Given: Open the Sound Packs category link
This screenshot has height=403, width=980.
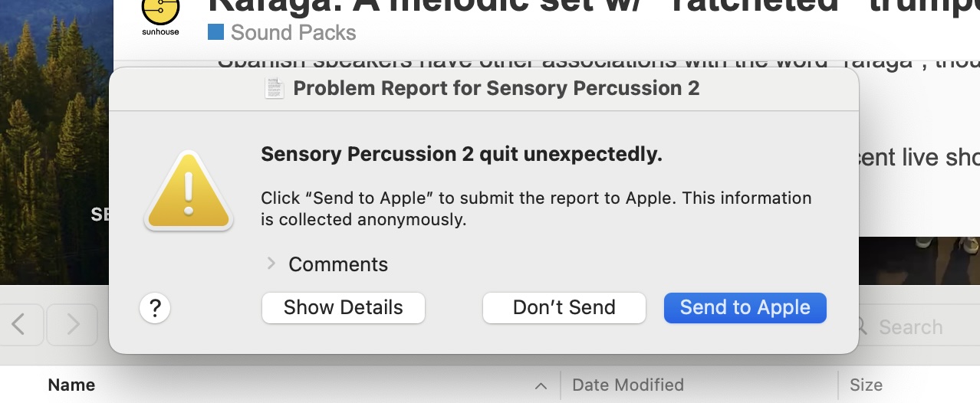Looking at the screenshot, I should pyautogui.click(x=293, y=33).
